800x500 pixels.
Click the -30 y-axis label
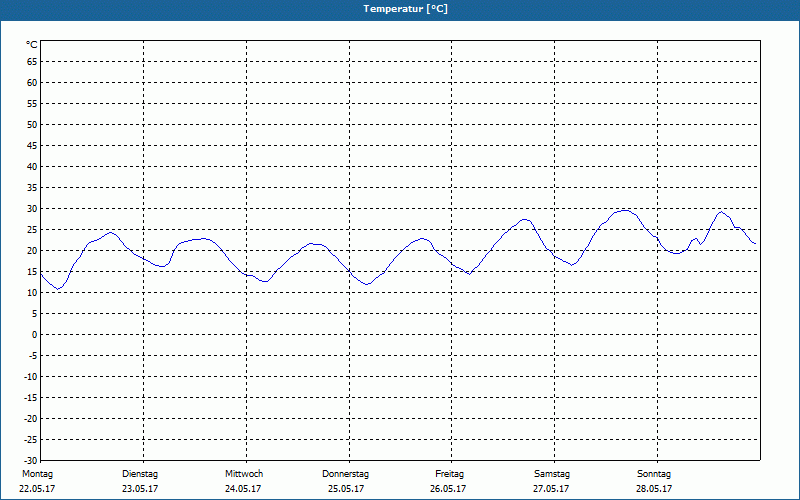(31, 461)
